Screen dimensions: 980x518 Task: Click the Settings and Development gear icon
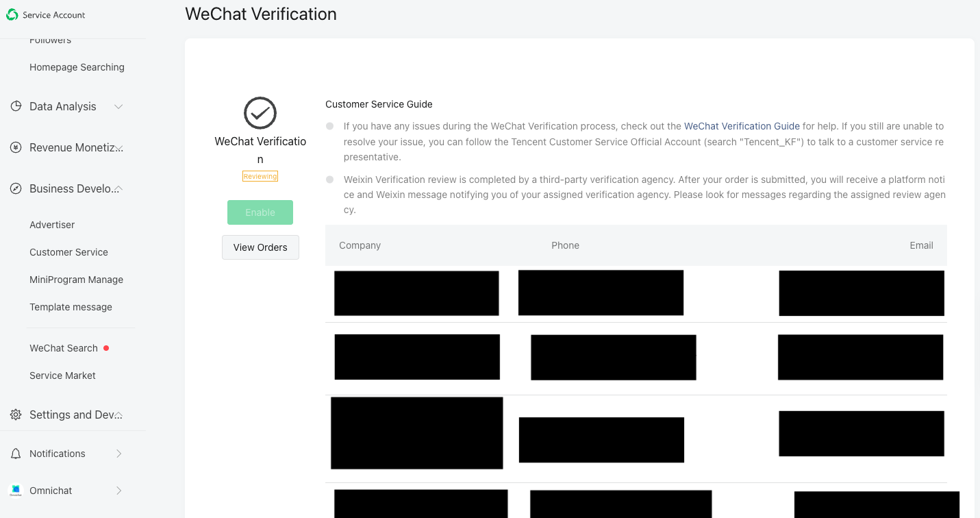(x=16, y=415)
